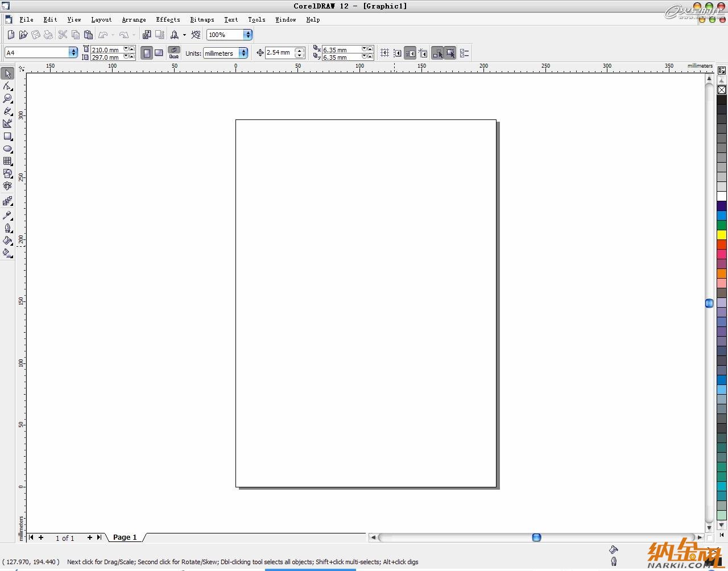The height and width of the screenshot is (571, 728).
Task: Toggle Dynamic Guides
Action: [423, 53]
